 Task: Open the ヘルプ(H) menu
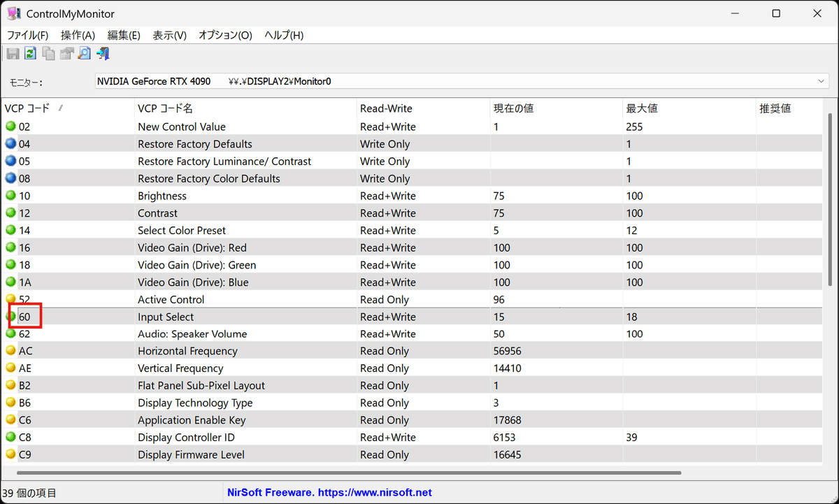coord(282,35)
